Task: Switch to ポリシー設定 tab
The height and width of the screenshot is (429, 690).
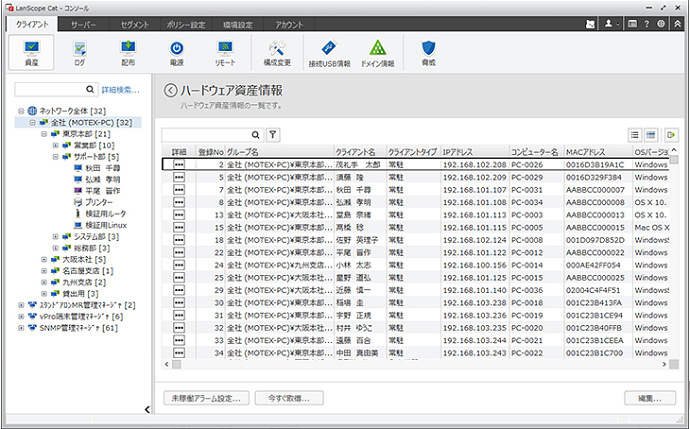Action: point(186,25)
